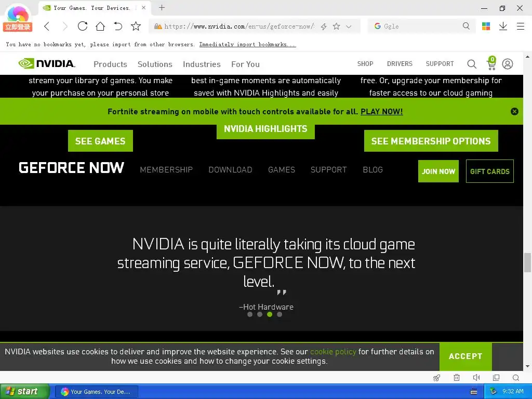532x399 pixels.
Task: Click the search magnifier in Google search box
Action: (x=466, y=26)
